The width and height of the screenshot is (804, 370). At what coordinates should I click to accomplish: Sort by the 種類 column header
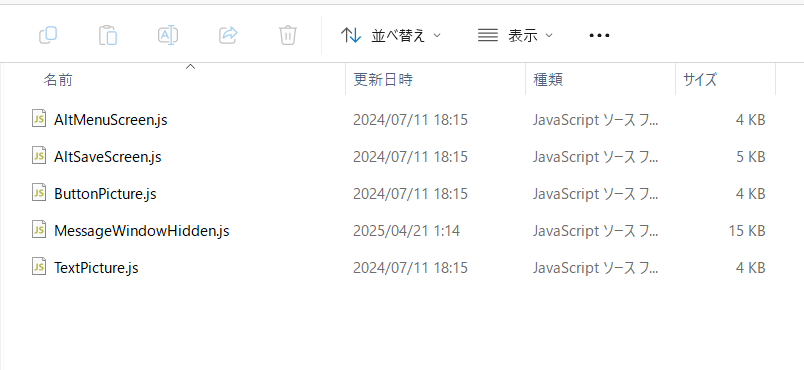tap(548, 79)
